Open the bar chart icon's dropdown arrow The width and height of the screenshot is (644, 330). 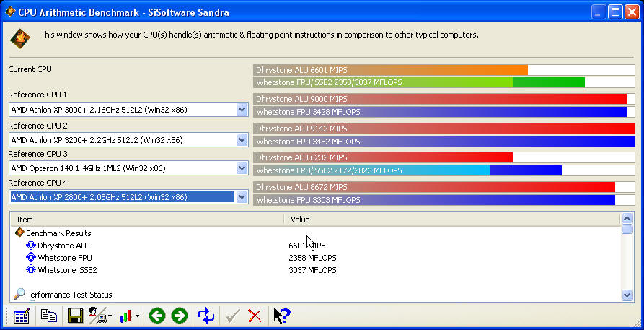[x=137, y=316]
